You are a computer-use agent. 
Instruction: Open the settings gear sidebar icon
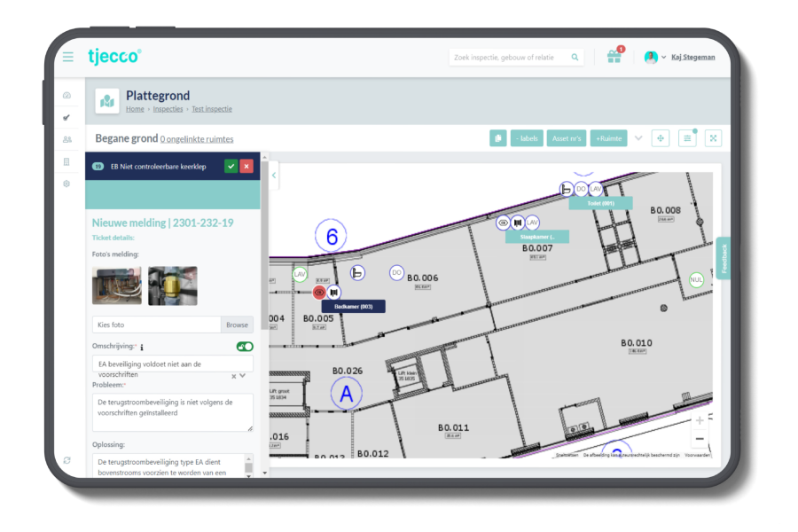66,184
